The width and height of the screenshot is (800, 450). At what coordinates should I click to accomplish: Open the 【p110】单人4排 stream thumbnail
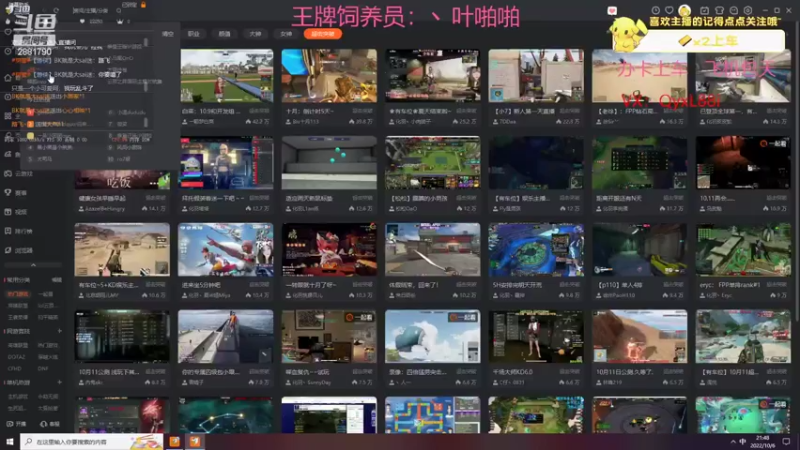(x=639, y=249)
